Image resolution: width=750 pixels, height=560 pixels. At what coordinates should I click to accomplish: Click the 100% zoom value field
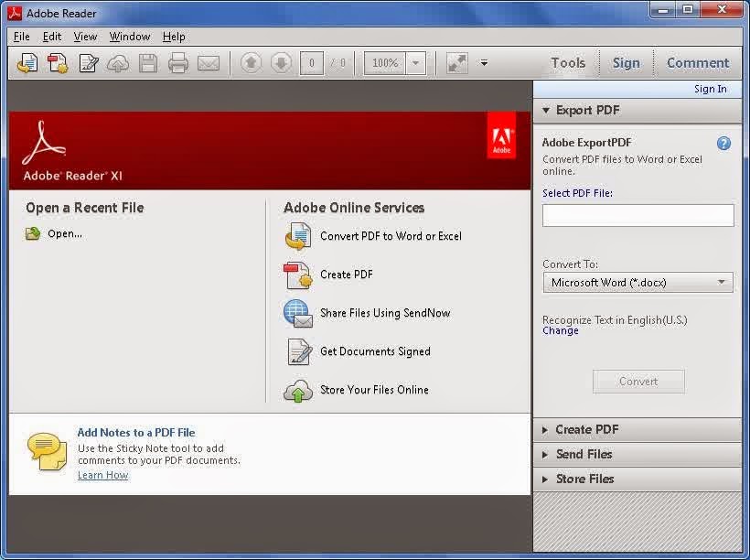(385, 63)
